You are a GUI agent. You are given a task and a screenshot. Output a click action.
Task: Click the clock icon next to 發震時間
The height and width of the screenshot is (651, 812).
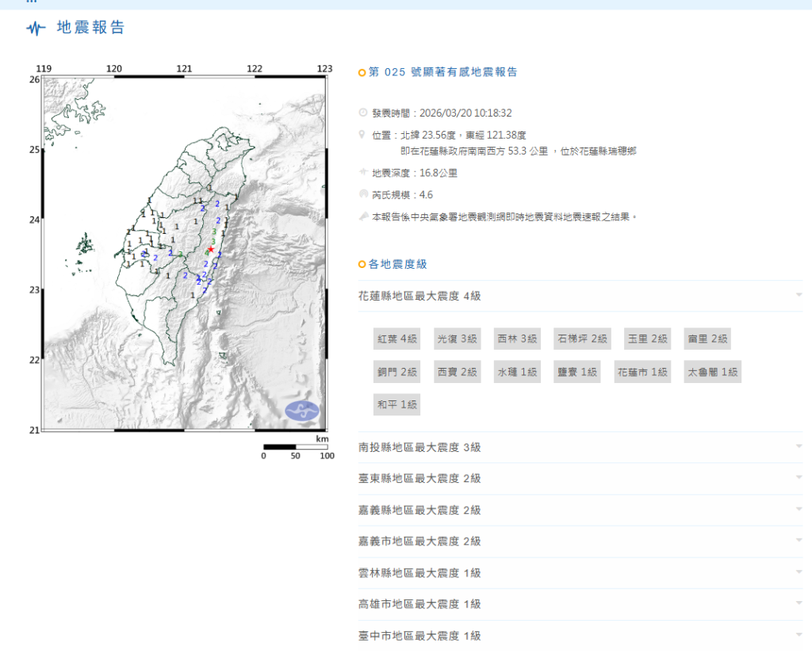pos(362,113)
